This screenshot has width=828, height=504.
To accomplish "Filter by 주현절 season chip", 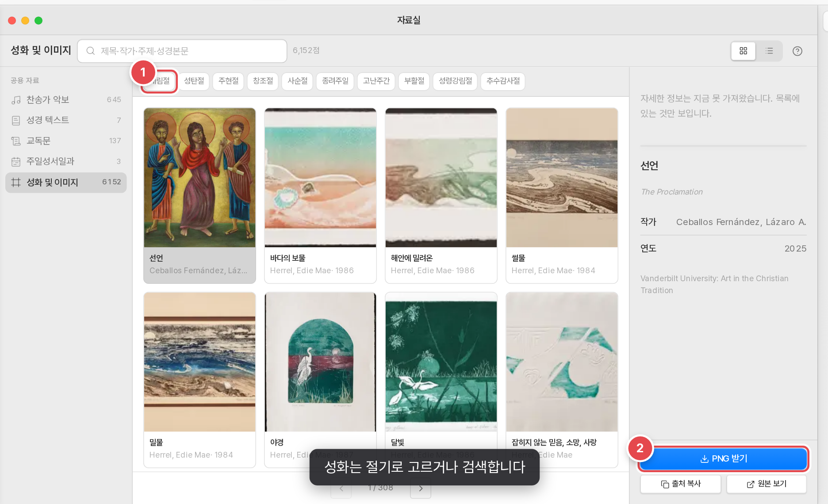I will click(x=228, y=81).
